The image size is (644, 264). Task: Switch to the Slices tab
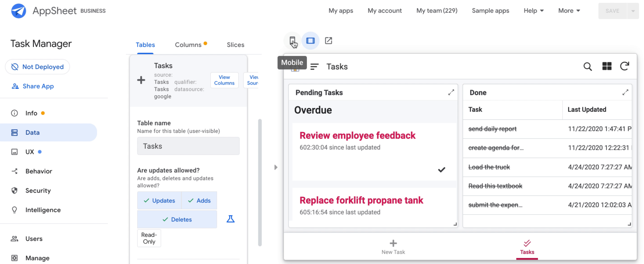(x=235, y=45)
